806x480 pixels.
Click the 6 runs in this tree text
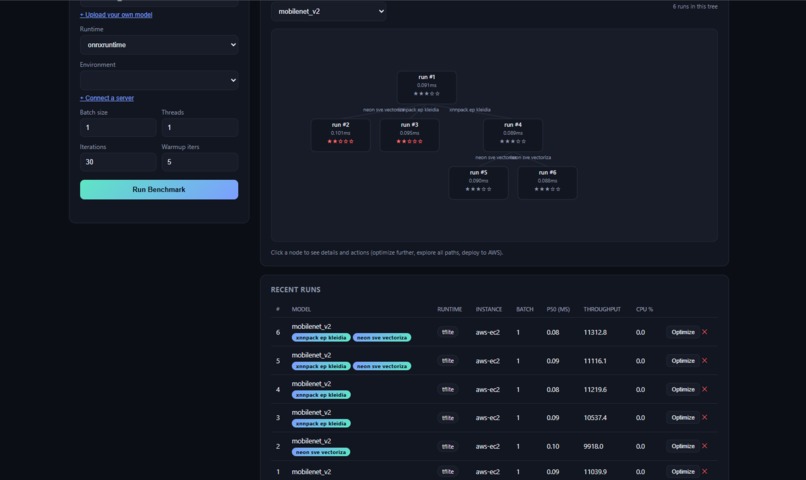(x=695, y=7)
